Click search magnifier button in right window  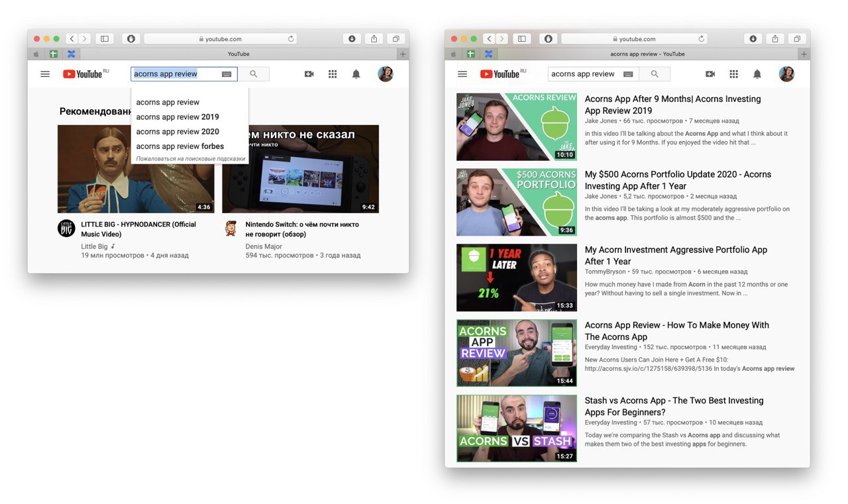tap(655, 74)
